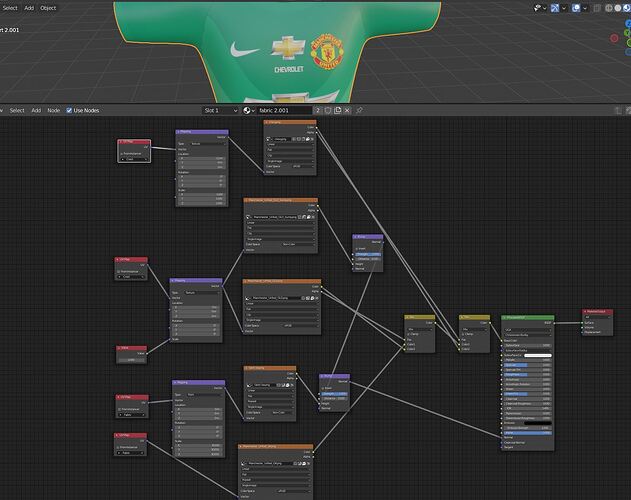Open Add menu in the shader editor

36,110
